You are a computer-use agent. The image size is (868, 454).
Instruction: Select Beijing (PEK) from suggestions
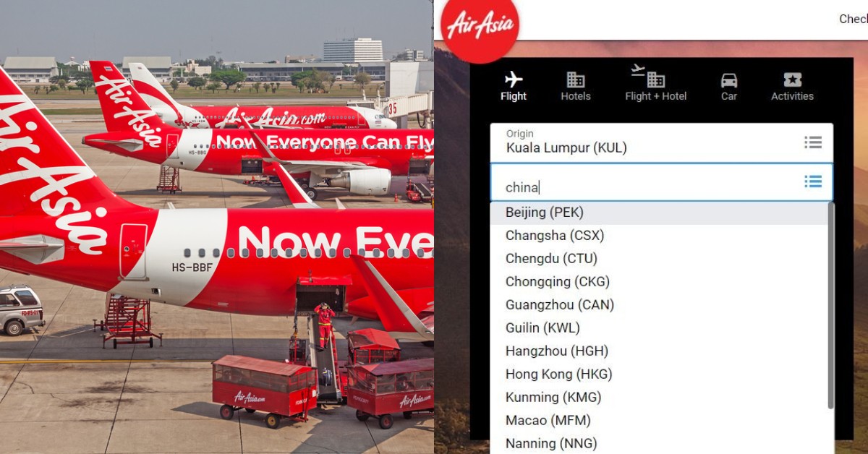pos(658,213)
